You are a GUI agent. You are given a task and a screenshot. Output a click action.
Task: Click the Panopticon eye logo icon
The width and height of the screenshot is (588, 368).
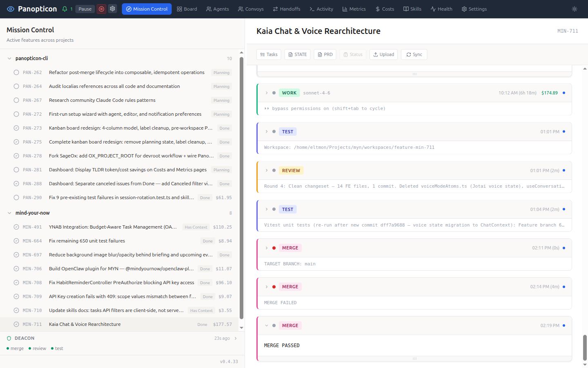point(11,9)
